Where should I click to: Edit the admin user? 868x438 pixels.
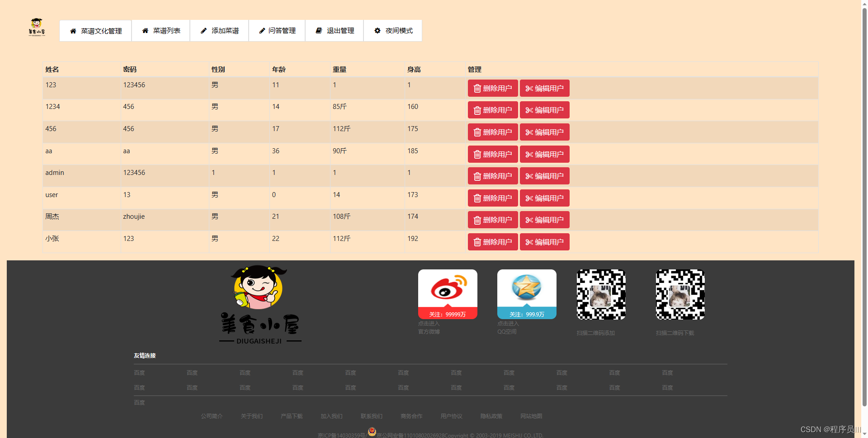point(545,176)
